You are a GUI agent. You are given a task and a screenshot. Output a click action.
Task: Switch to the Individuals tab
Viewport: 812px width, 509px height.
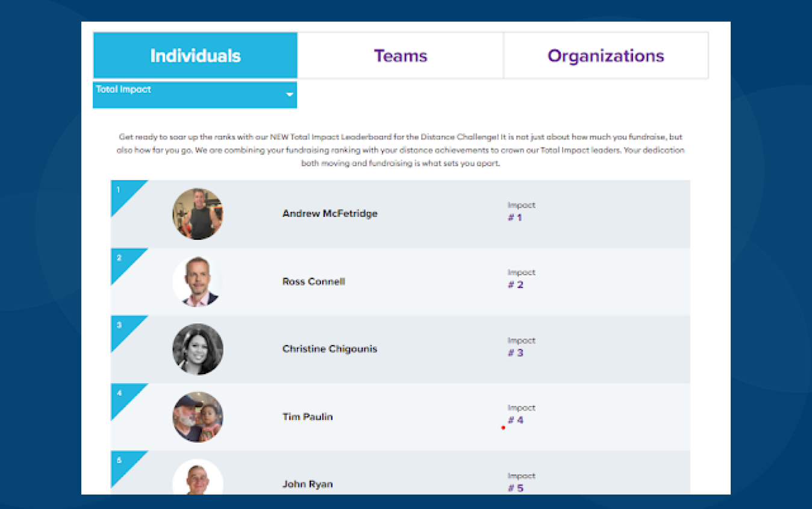[195, 56]
